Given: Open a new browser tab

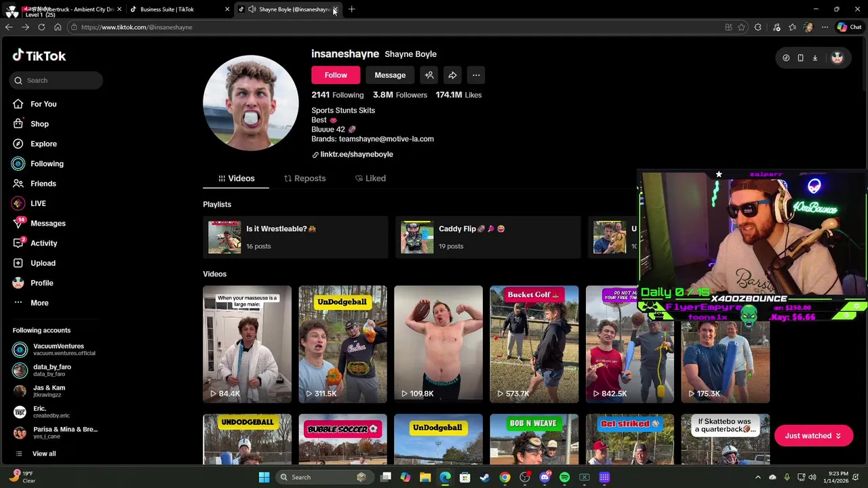Looking at the screenshot, I should (x=351, y=9).
